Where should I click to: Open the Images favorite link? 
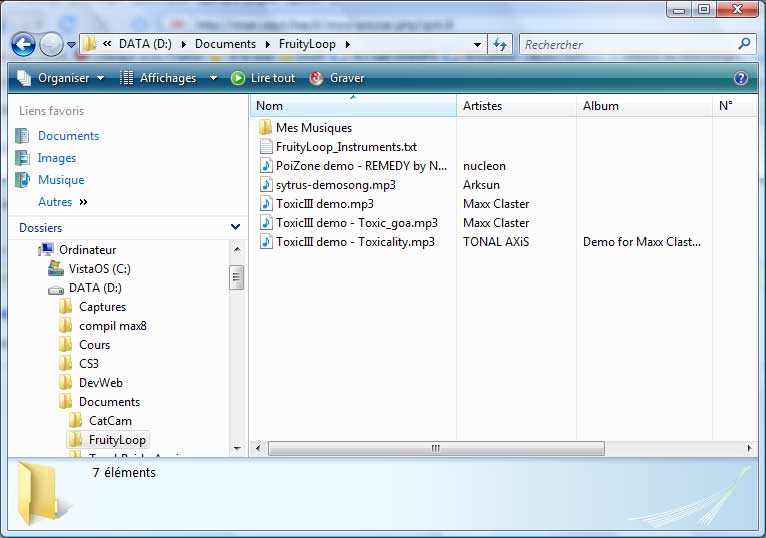(57, 158)
